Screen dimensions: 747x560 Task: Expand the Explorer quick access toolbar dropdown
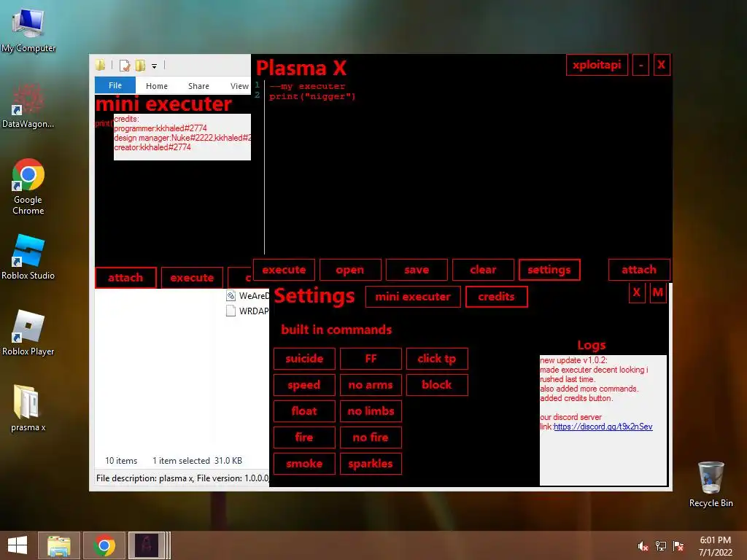tap(155, 66)
